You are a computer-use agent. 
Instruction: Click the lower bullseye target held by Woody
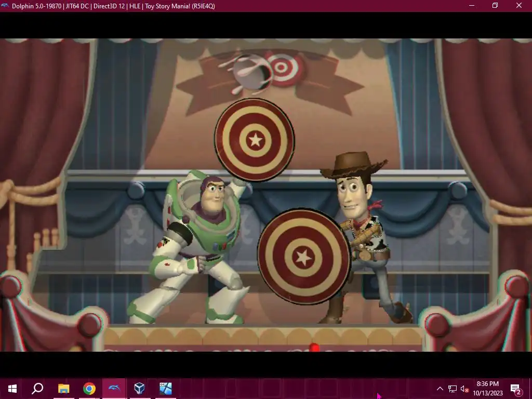click(x=303, y=257)
